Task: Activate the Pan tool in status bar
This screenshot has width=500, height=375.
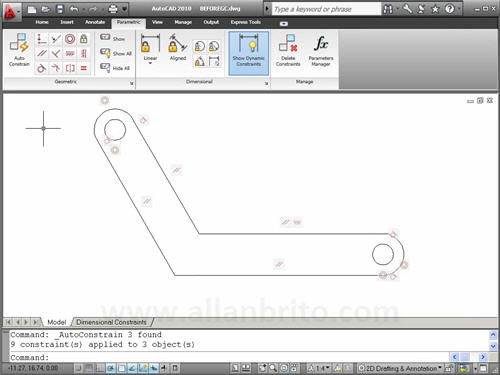Action: click(x=262, y=368)
